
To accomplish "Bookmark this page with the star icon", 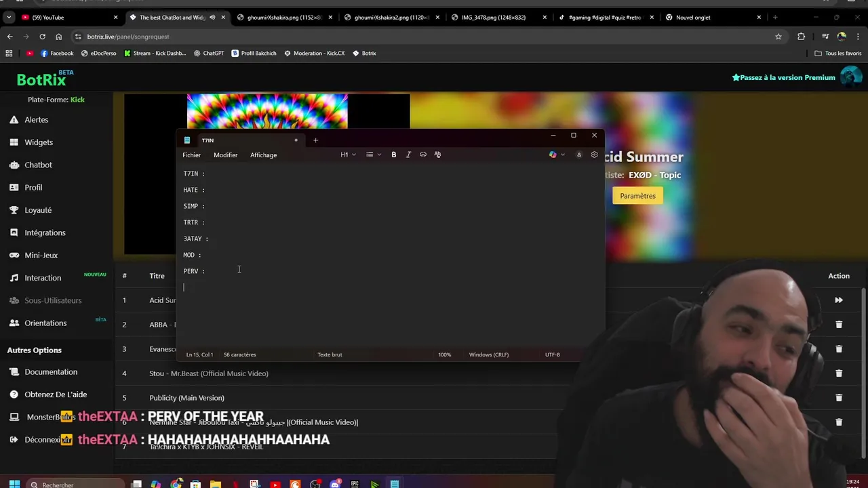I will [778, 37].
